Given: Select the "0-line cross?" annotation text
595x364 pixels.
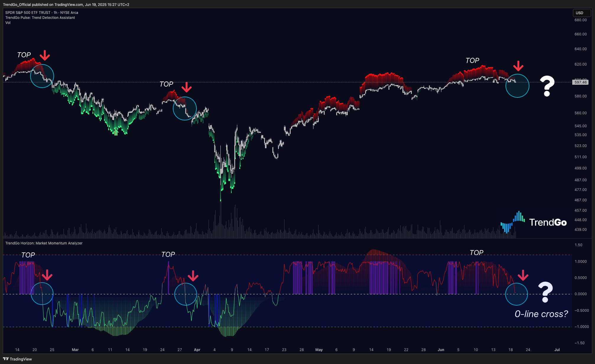Looking at the screenshot, I should coord(541,314).
